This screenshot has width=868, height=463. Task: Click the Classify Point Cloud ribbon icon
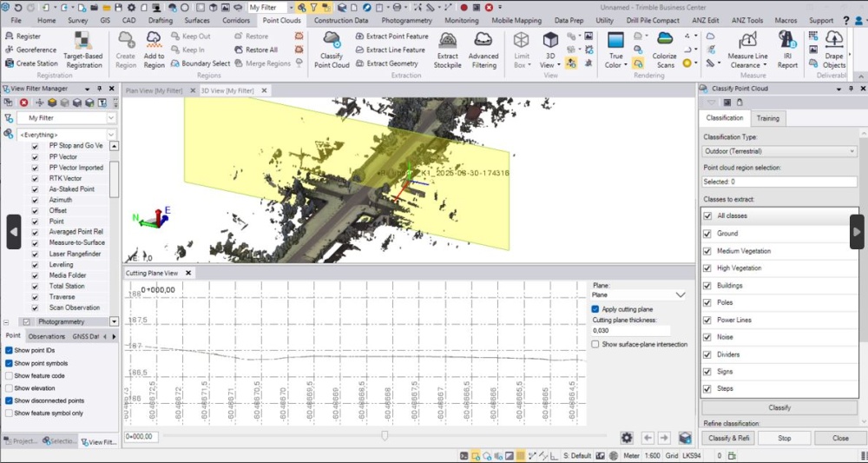pyautogui.click(x=332, y=40)
